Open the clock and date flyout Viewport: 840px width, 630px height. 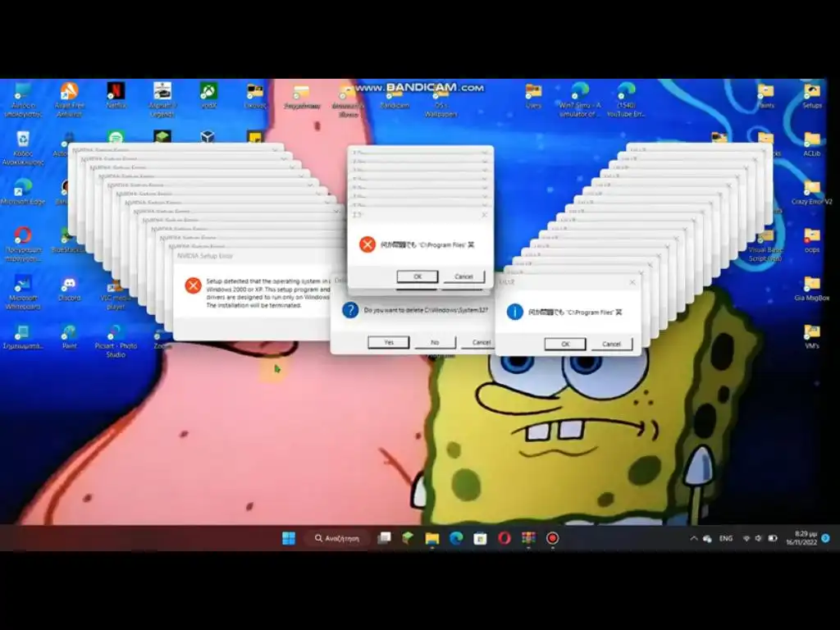click(x=802, y=538)
